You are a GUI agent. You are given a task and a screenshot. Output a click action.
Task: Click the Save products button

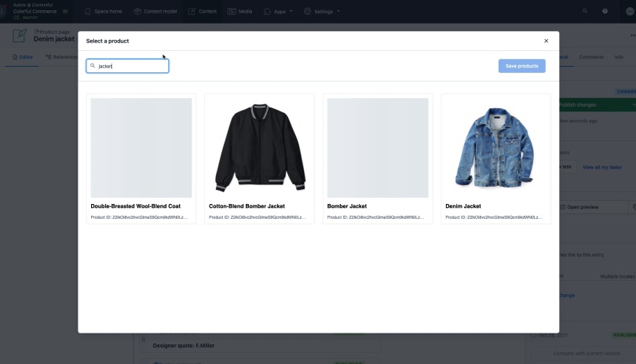[521, 66]
